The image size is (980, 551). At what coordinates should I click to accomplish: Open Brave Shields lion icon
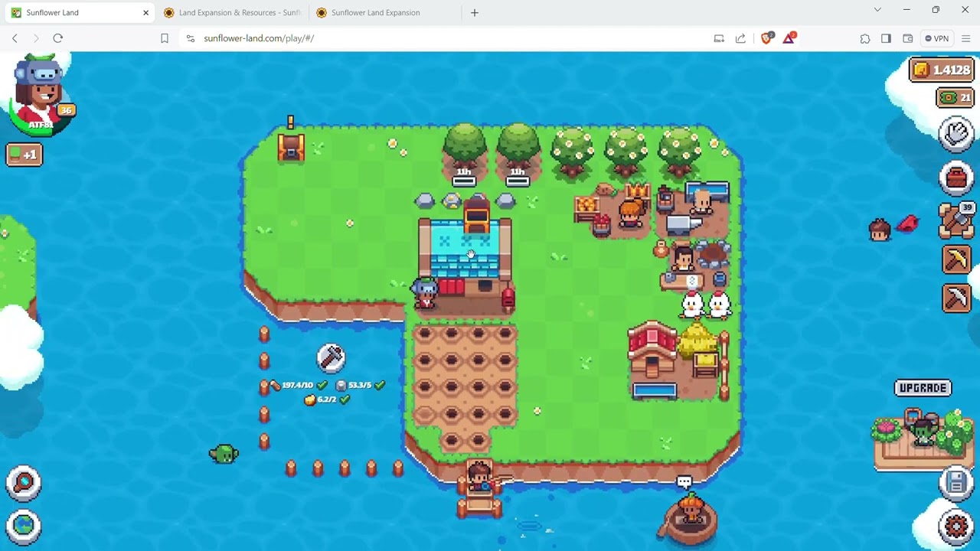point(766,38)
